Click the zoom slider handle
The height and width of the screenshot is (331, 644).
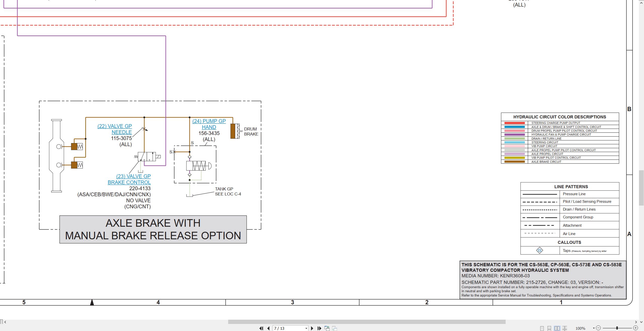(617, 328)
